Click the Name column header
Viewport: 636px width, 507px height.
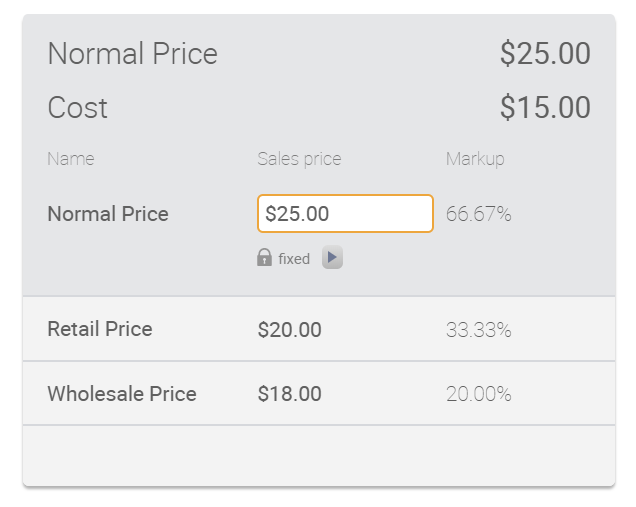pos(71,159)
